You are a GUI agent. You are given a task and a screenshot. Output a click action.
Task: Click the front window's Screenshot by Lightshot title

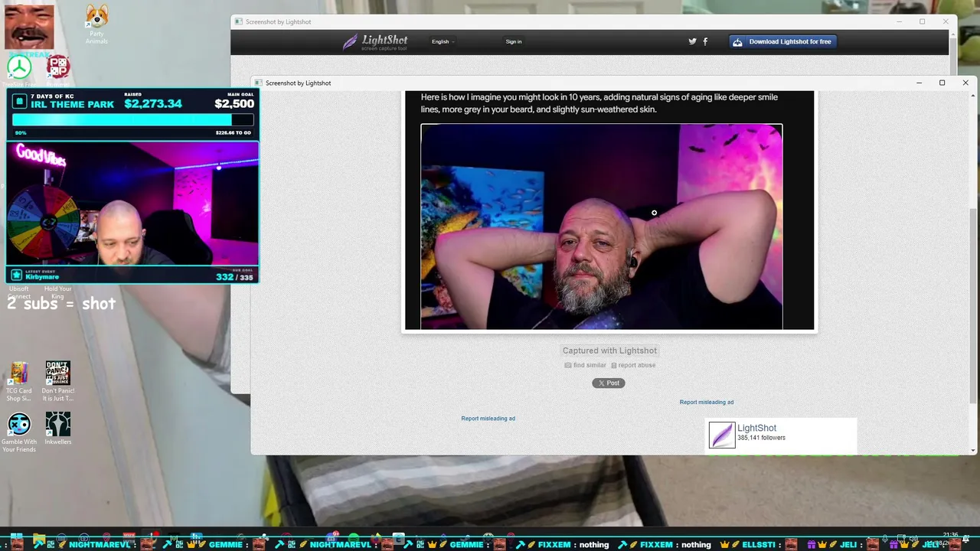coord(298,83)
